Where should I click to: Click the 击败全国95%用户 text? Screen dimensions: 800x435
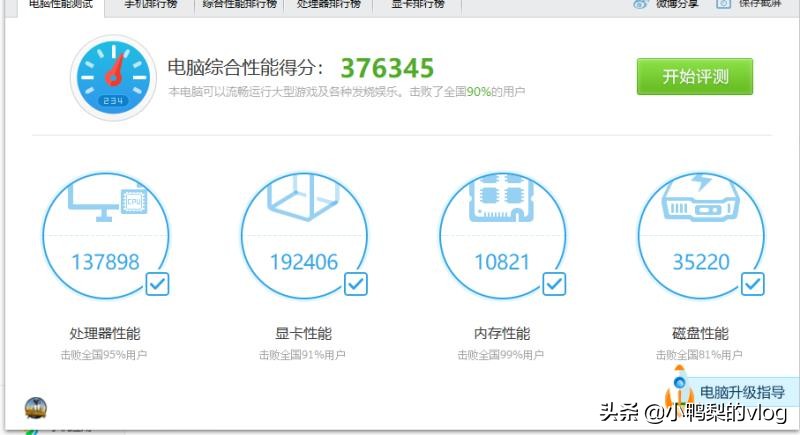click(104, 354)
